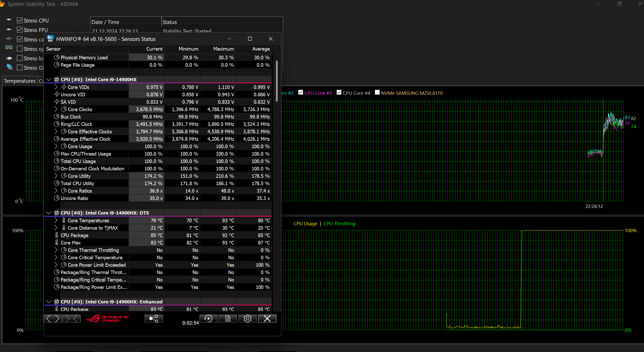644x352 pixels.
Task: Enable the Stress local disks checkbox
Action: (20, 58)
